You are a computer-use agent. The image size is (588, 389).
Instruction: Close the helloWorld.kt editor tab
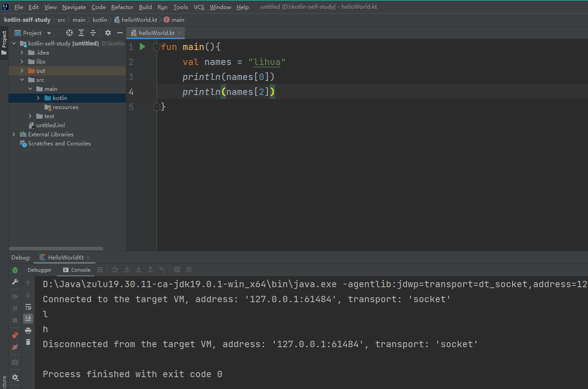pos(179,33)
